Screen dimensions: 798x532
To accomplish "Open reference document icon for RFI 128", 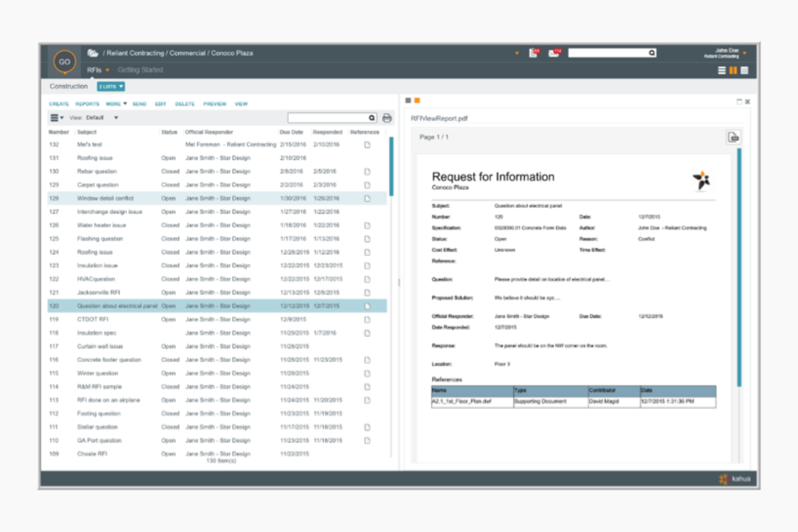I will [x=367, y=199].
